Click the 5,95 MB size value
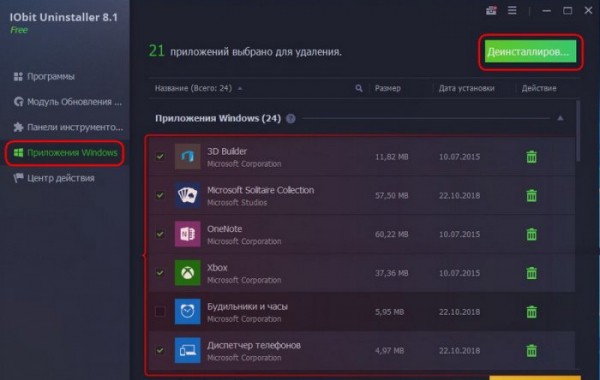 [x=390, y=312]
